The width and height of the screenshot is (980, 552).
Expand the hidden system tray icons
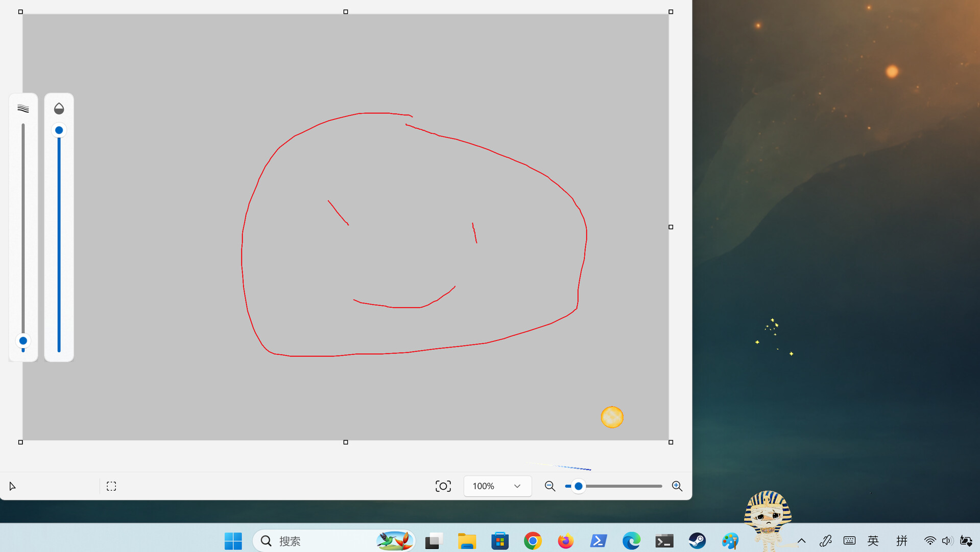(x=801, y=541)
